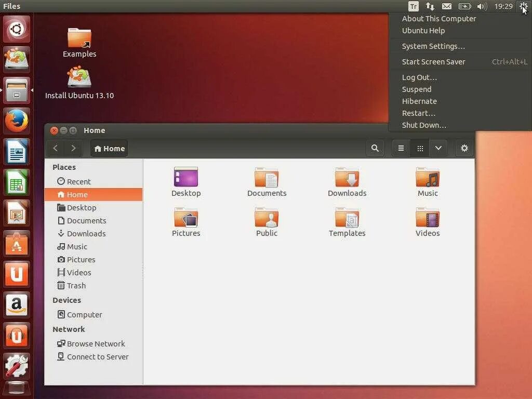
Task: Expand the view options down-arrow menu
Action: [x=438, y=148]
